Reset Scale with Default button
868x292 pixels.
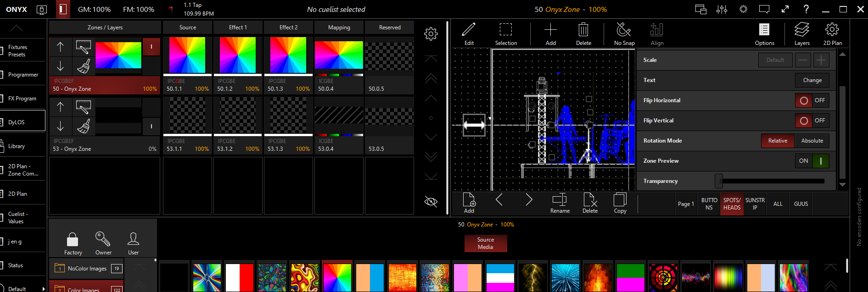(x=775, y=60)
